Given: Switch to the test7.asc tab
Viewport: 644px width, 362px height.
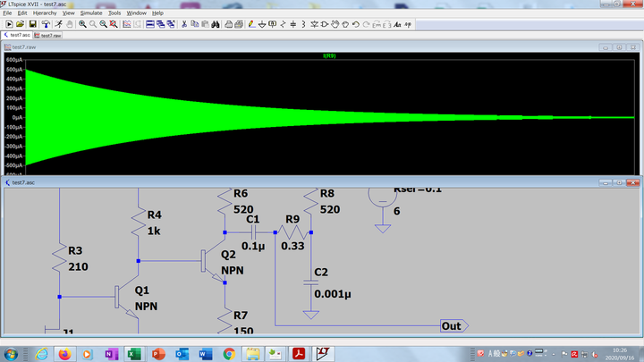Looking at the screenshot, I should 19,35.
